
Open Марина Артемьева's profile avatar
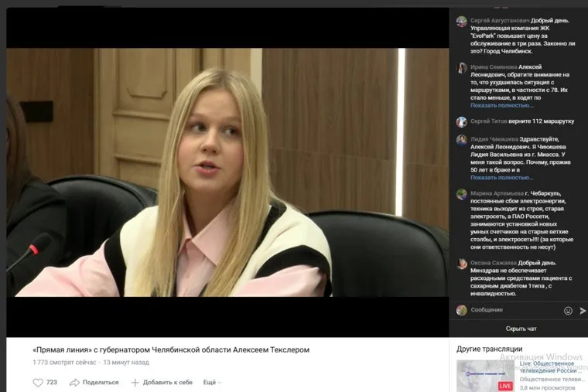point(462,194)
